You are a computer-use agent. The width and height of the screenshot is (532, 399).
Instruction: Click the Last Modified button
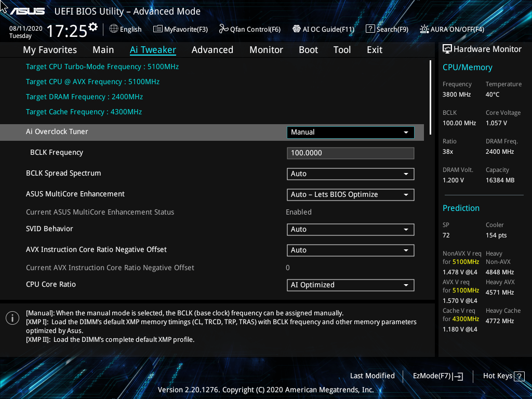click(x=373, y=376)
